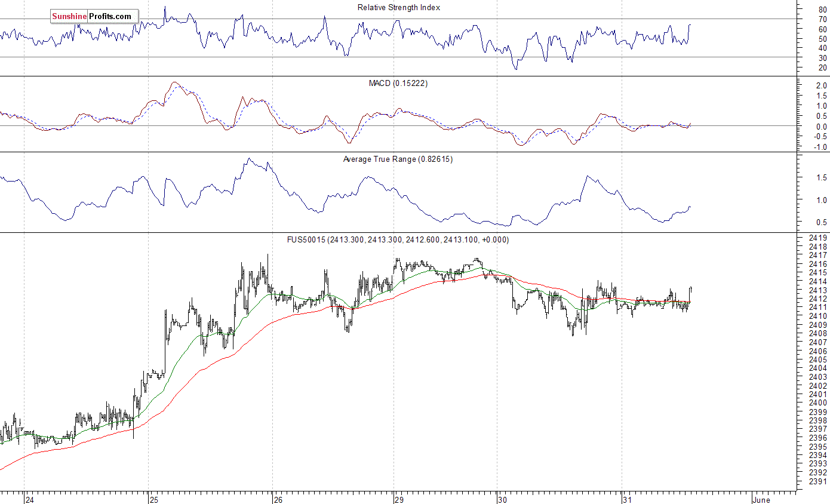This screenshot has height=504, width=830.
Task: Click the 1.5 value on ATR scale
Action: [x=822, y=178]
